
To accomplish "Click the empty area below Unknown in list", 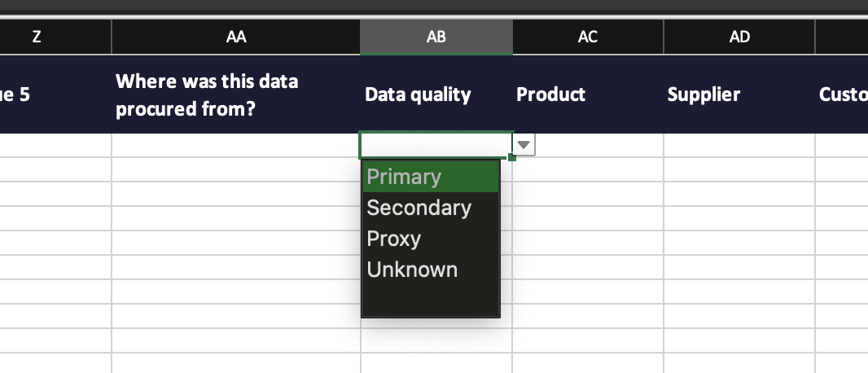I will 430,300.
